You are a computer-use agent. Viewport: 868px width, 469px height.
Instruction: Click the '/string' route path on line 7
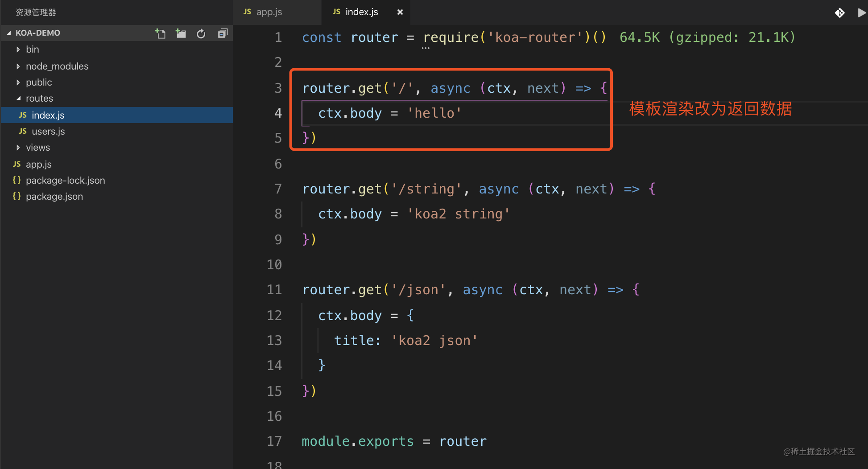pos(426,189)
